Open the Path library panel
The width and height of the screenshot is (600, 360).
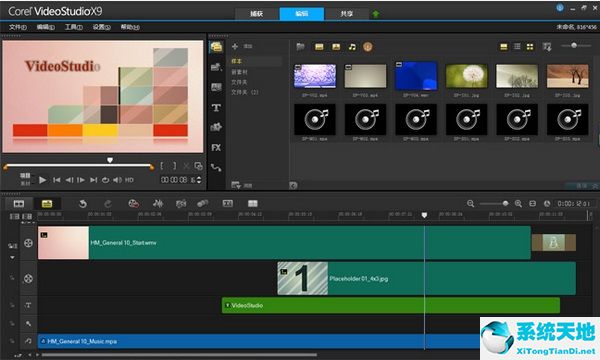216,167
